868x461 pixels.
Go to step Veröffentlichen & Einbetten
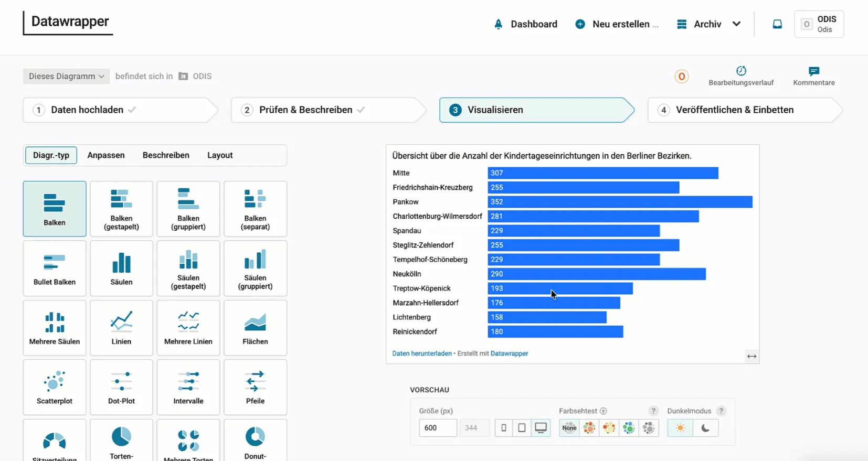tap(745, 110)
